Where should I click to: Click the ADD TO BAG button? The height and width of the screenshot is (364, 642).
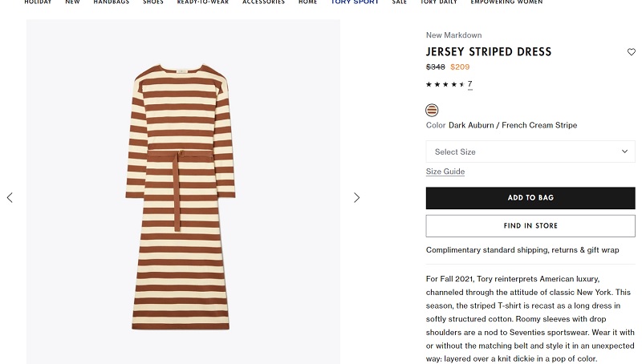click(x=530, y=198)
